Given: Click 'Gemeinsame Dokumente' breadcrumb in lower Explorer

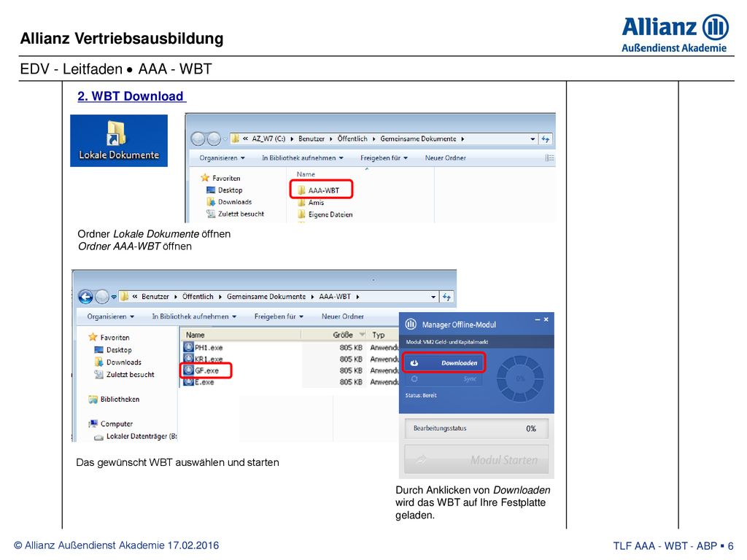Looking at the screenshot, I should (266, 296).
